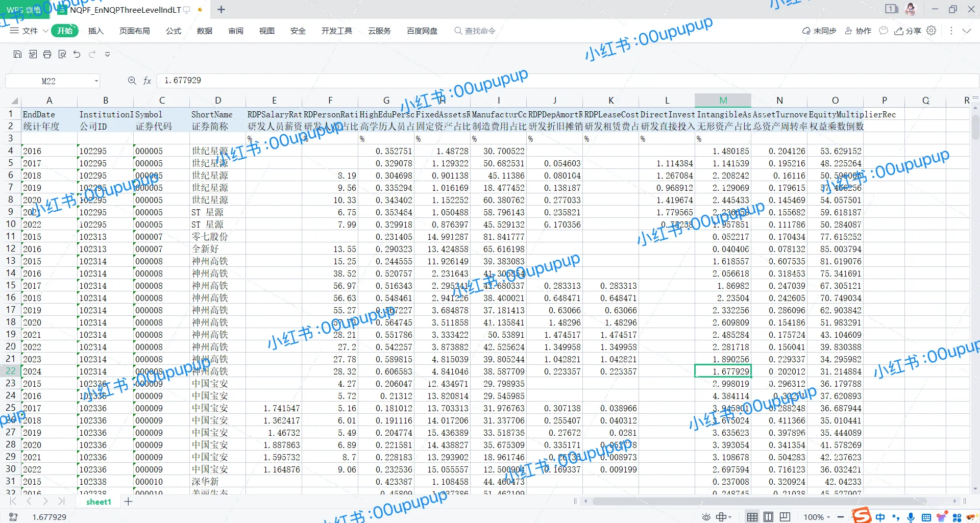Click the 查找命令 search box
This screenshot has height=523, width=980.
(x=475, y=31)
